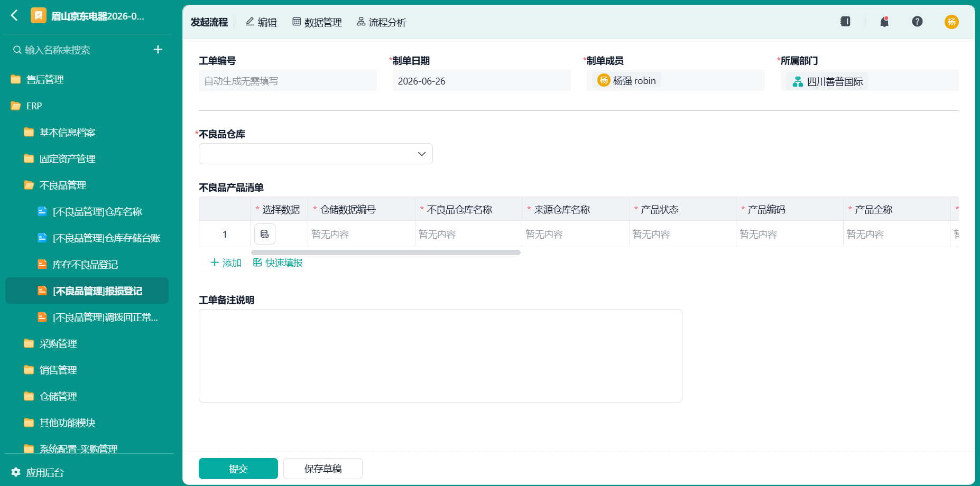
Task: Click the 保存草稿 button
Action: [323, 469]
